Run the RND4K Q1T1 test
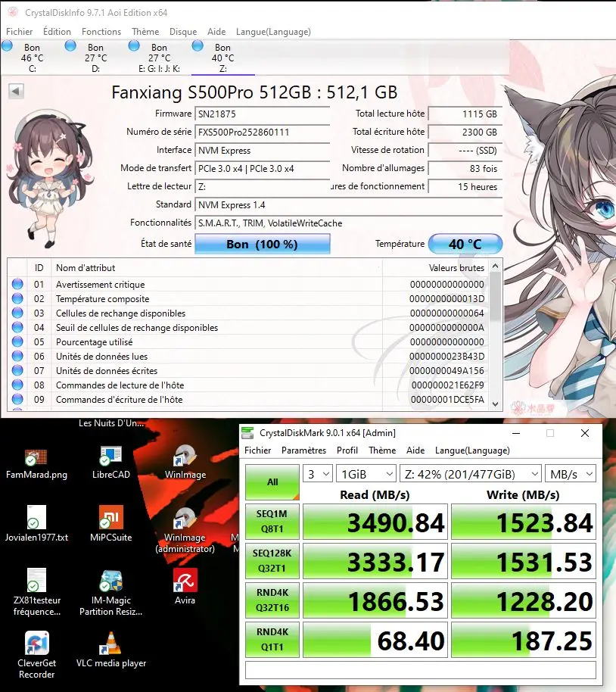Image resolution: width=616 pixels, height=692 pixels. (x=272, y=640)
